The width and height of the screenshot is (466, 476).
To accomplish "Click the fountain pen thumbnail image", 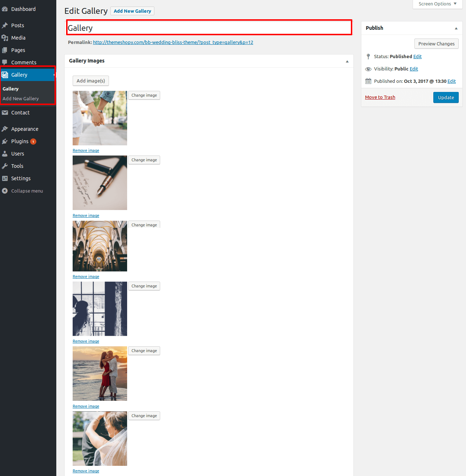I will point(100,183).
